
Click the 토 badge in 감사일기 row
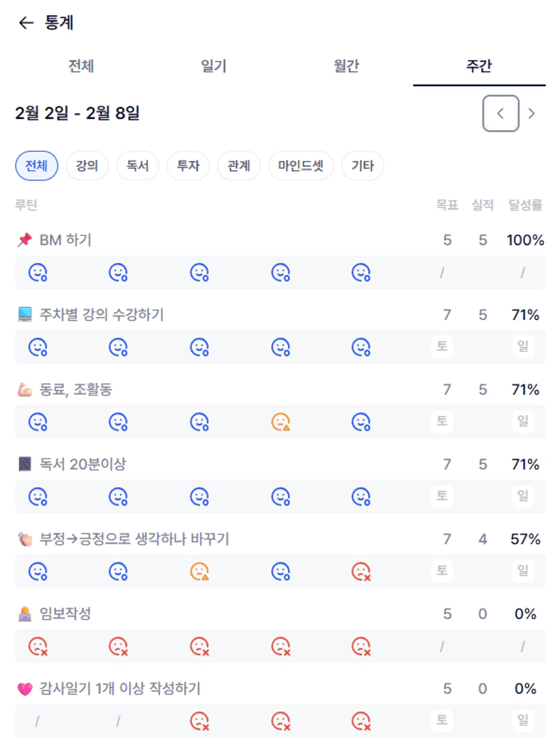(x=441, y=721)
